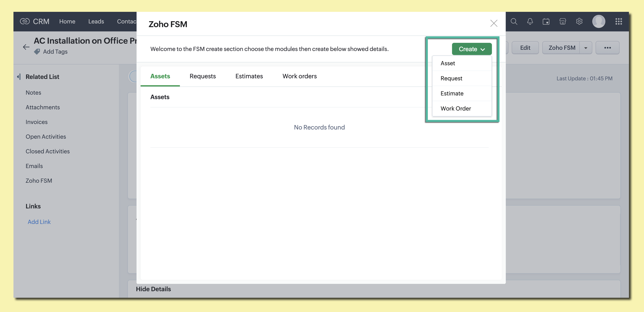This screenshot has height=312, width=644.
Task: Open the Zoho FSM button dropdown arrow
Action: click(586, 48)
